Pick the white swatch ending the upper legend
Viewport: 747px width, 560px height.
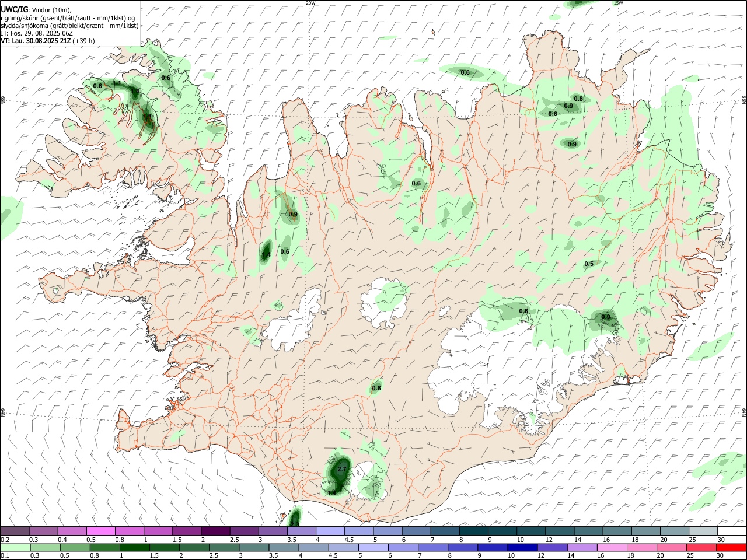(x=731, y=531)
